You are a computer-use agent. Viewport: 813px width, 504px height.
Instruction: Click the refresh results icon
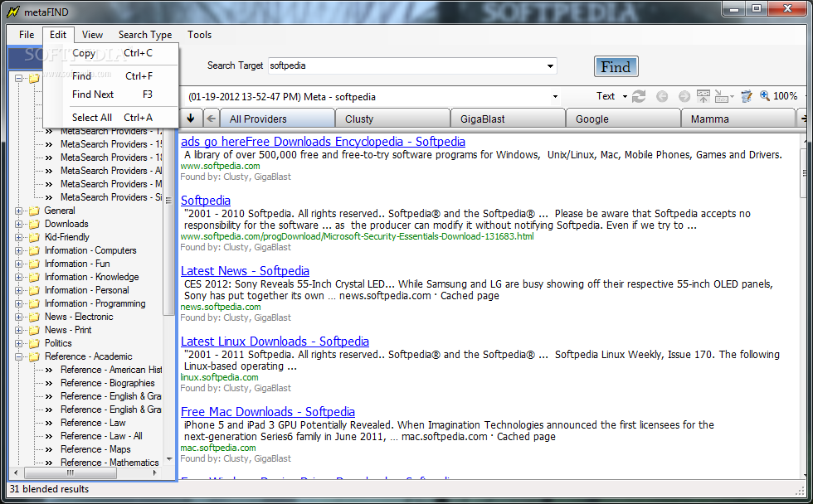[639, 96]
